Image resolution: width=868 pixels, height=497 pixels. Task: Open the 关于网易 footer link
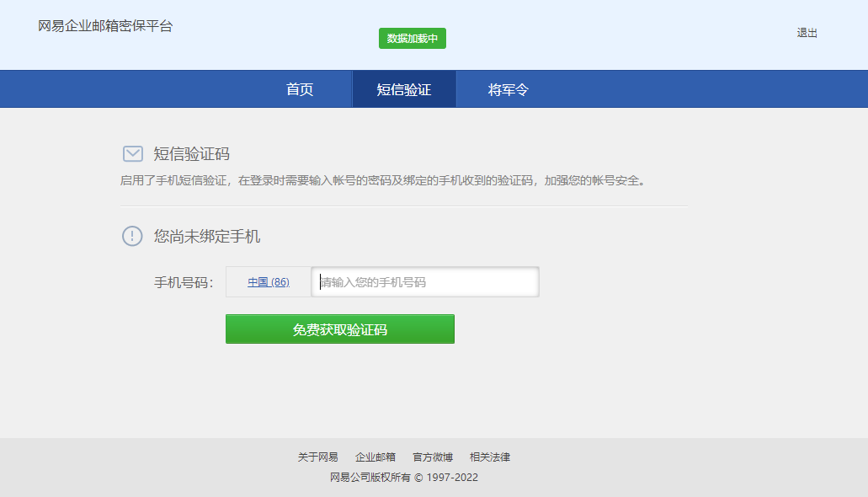(317, 457)
